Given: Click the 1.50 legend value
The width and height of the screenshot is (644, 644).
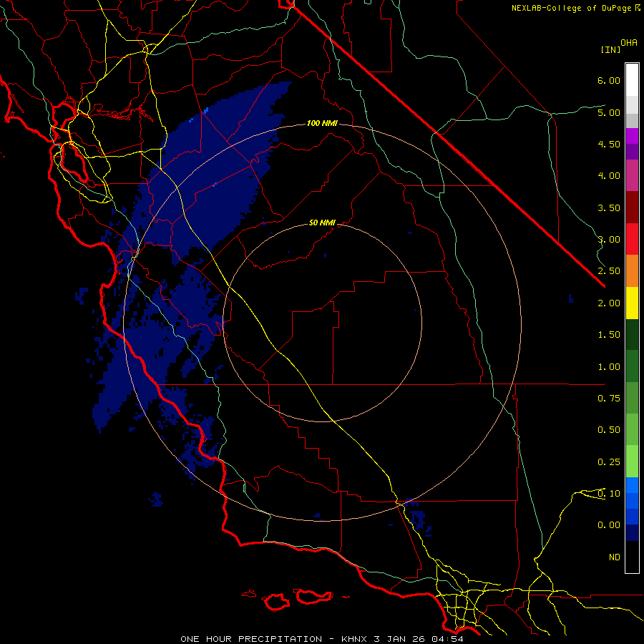Looking at the screenshot, I should (x=609, y=335).
